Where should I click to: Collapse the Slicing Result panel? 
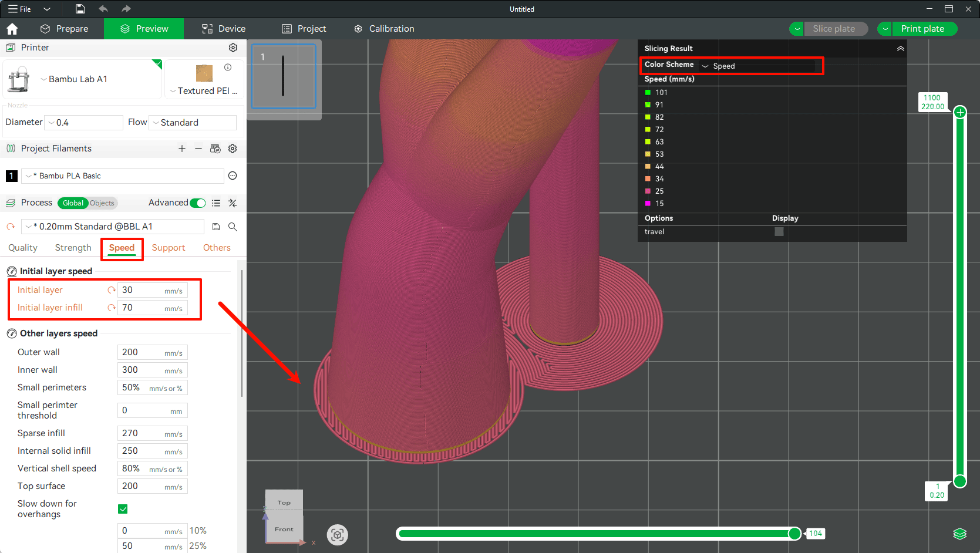[x=900, y=49]
